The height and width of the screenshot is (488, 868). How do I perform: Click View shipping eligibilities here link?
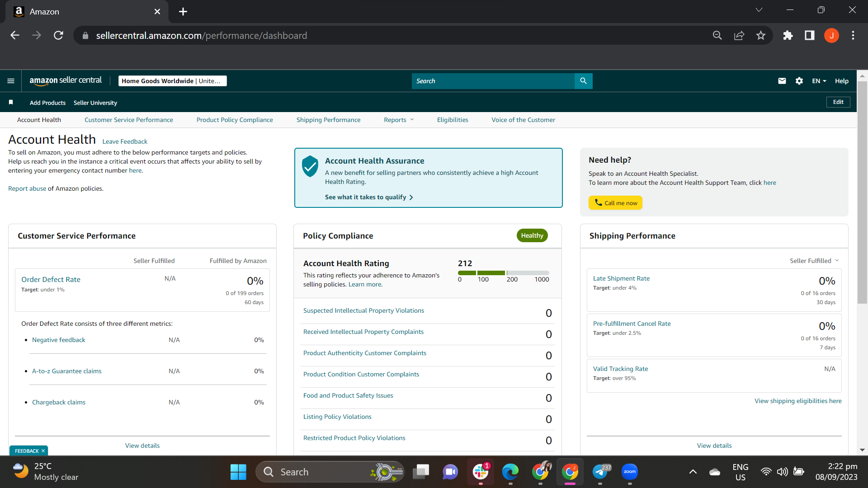[x=798, y=401]
